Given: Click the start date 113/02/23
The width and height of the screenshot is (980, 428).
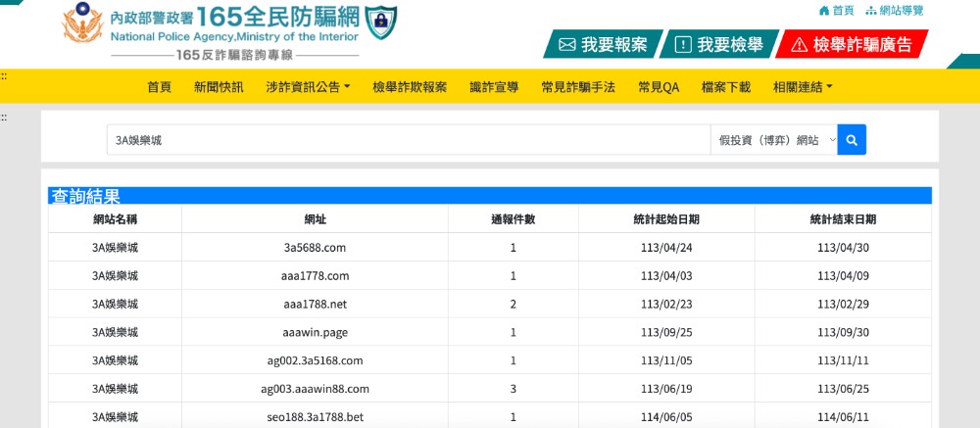Looking at the screenshot, I should [x=666, y=305].
